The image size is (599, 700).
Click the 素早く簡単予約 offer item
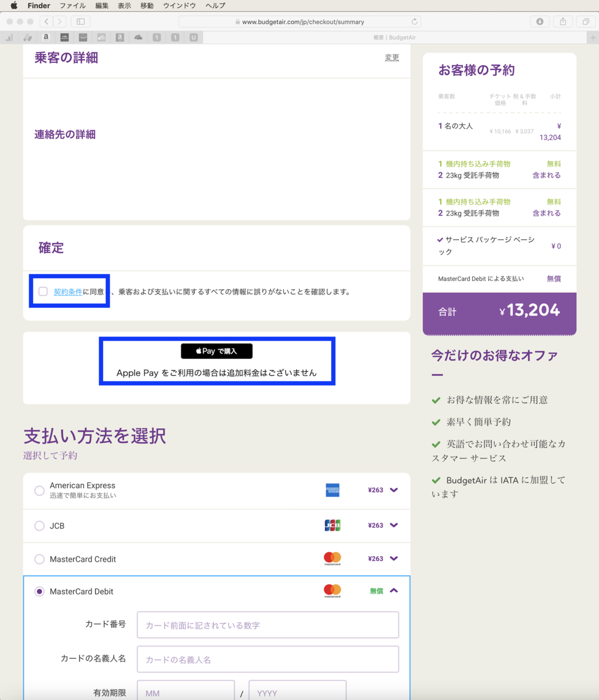tap(478, 421)
